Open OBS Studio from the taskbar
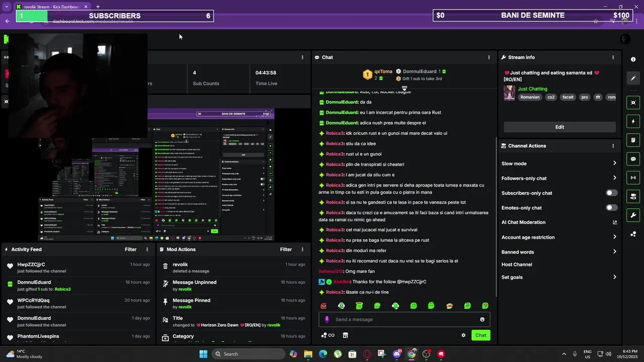The height and width of the screenshot is (362, 644). point(427,354)
